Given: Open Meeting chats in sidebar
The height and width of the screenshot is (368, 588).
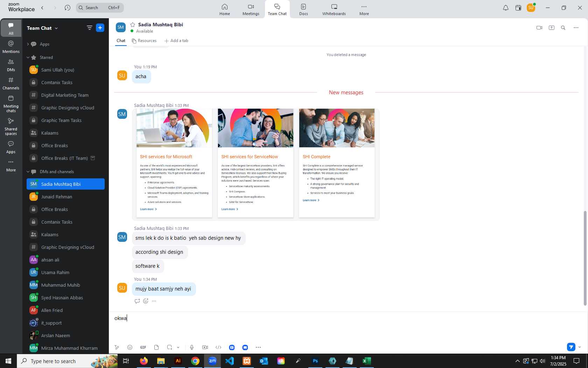Looking at the screenshot, I should (11, 104).
